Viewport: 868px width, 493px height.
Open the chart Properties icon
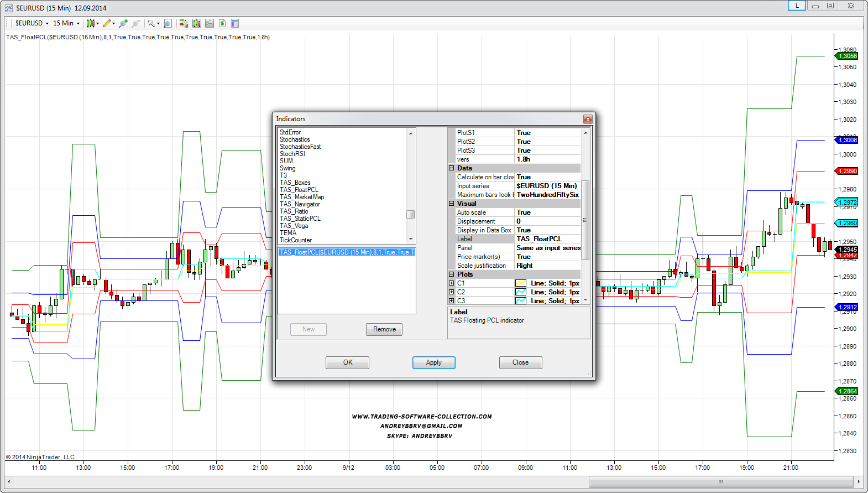pos(235,23)
